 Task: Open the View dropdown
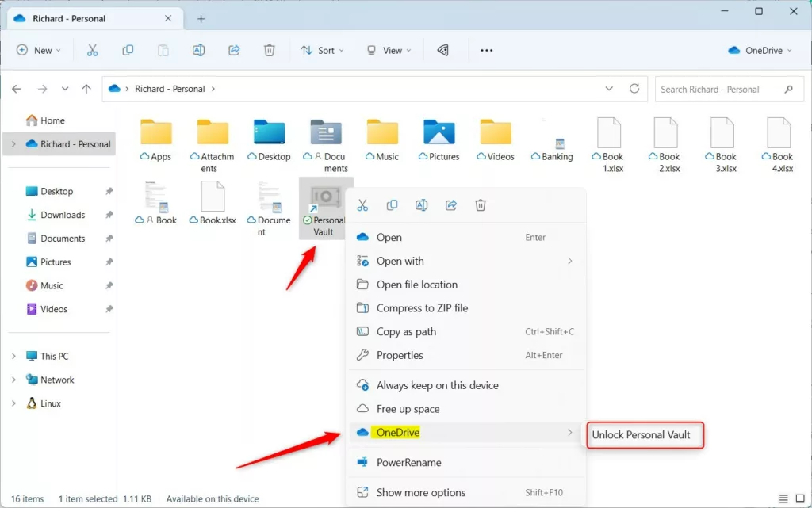click(x=388, y=50)
